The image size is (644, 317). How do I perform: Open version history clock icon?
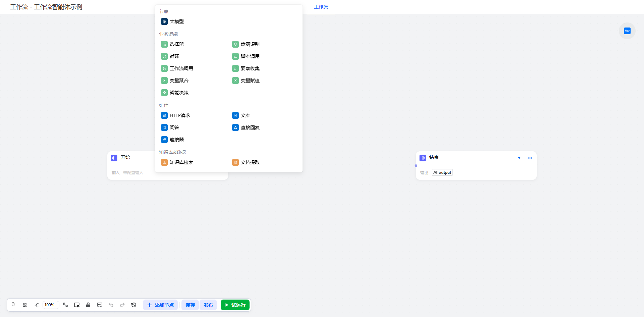pyautogui.click(x=134, y=305)
